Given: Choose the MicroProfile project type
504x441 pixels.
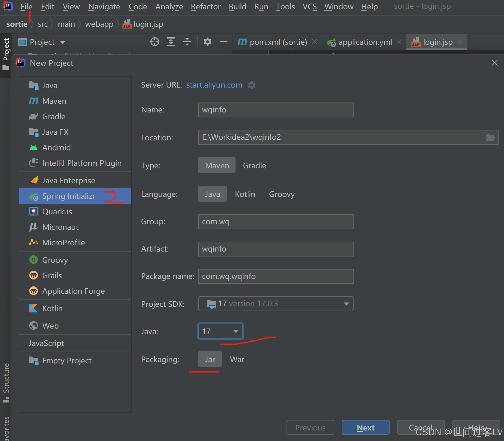Looking at the screenshot, I should [x=75, y=243].
